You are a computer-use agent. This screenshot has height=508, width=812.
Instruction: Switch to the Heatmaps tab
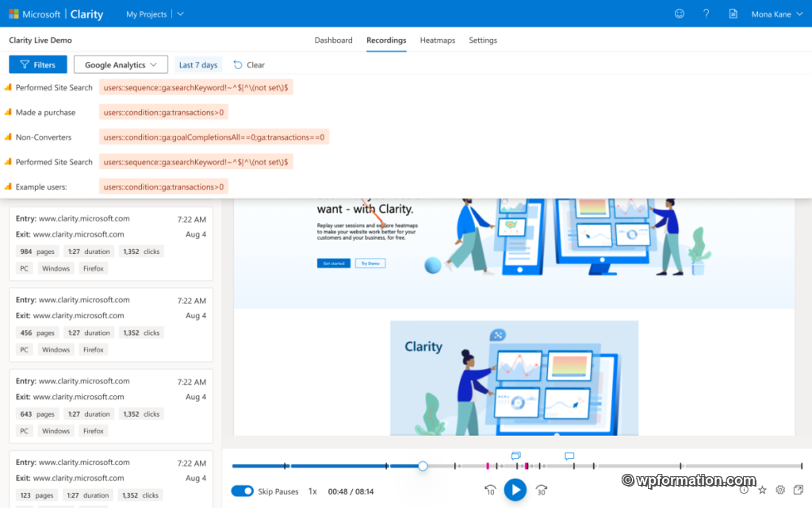(x=438, y=40)
